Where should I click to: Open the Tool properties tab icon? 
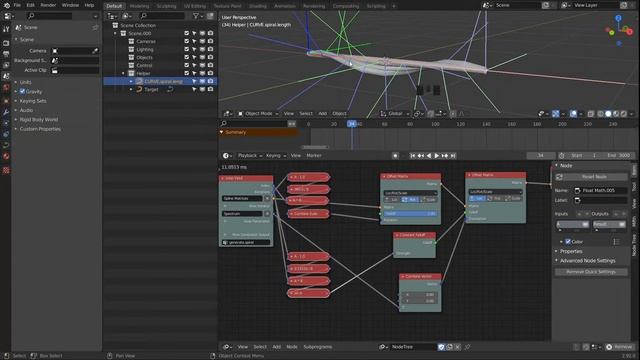pos(6,29)
